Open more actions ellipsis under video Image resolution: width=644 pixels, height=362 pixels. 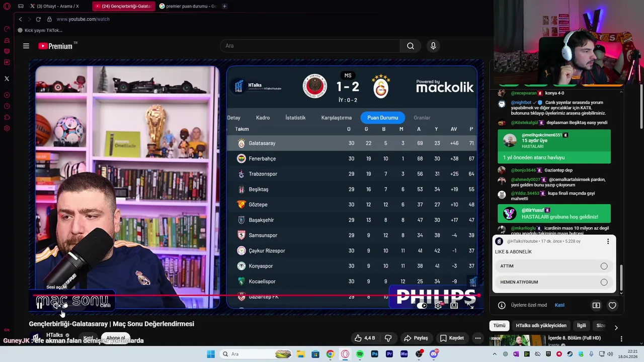point(478,338)
